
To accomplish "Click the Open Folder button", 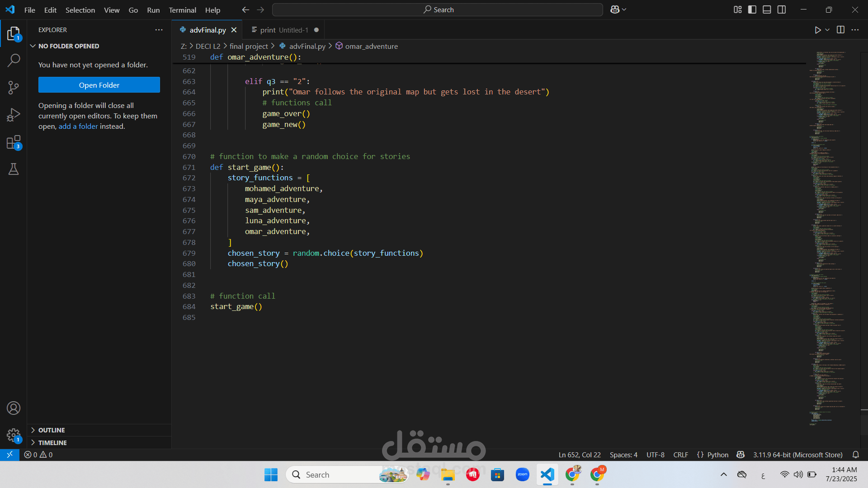I will [99, 85].
